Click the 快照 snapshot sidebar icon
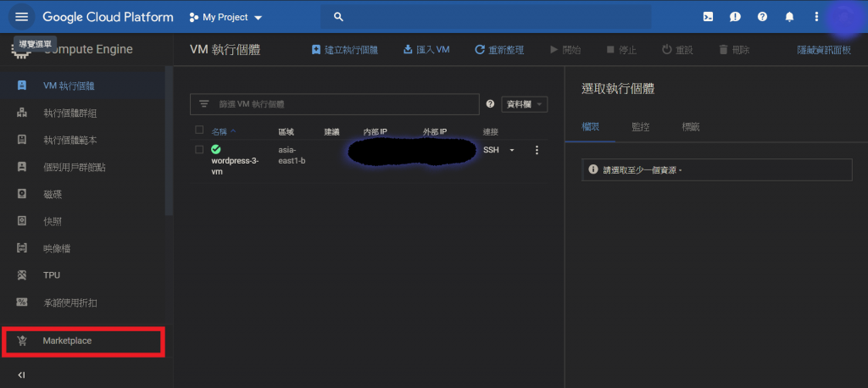This screenshot has height=388, width=868. click(21, 221)
